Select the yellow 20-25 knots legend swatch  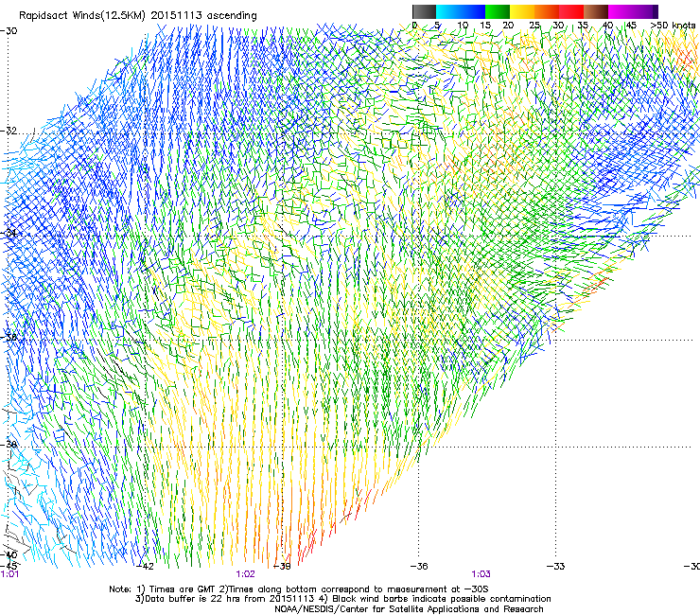point(522,11)
